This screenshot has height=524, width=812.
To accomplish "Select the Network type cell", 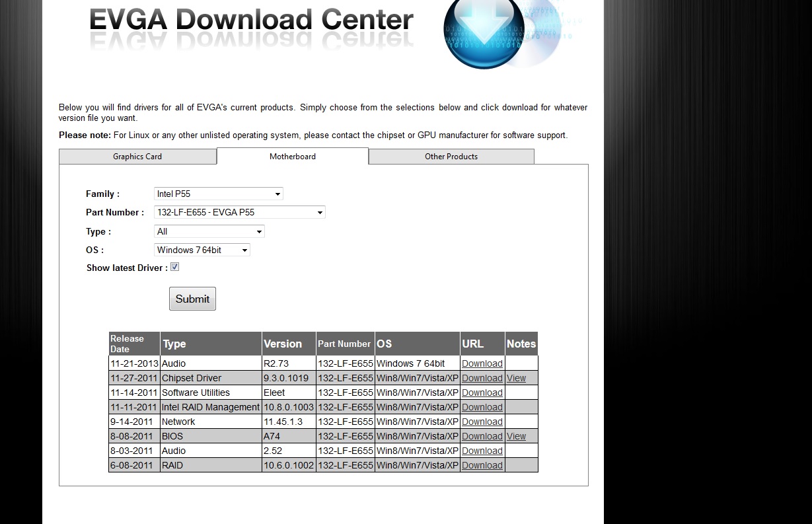I will click(211, 422).
